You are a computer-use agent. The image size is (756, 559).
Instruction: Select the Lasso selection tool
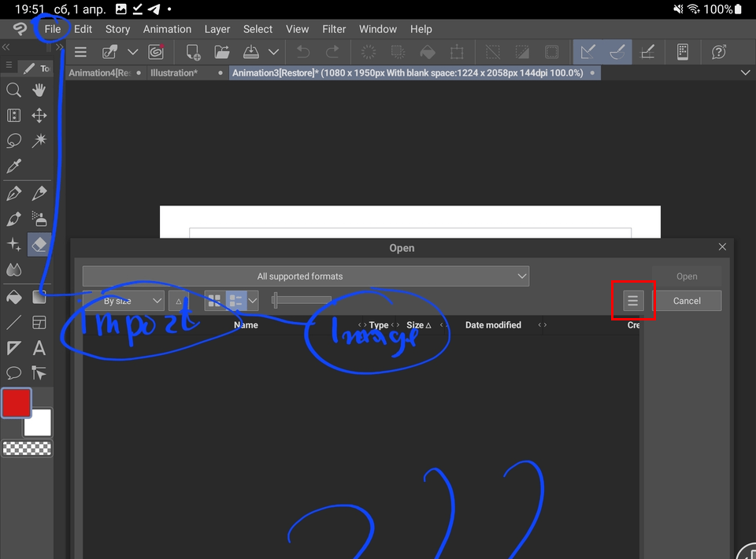14,140
